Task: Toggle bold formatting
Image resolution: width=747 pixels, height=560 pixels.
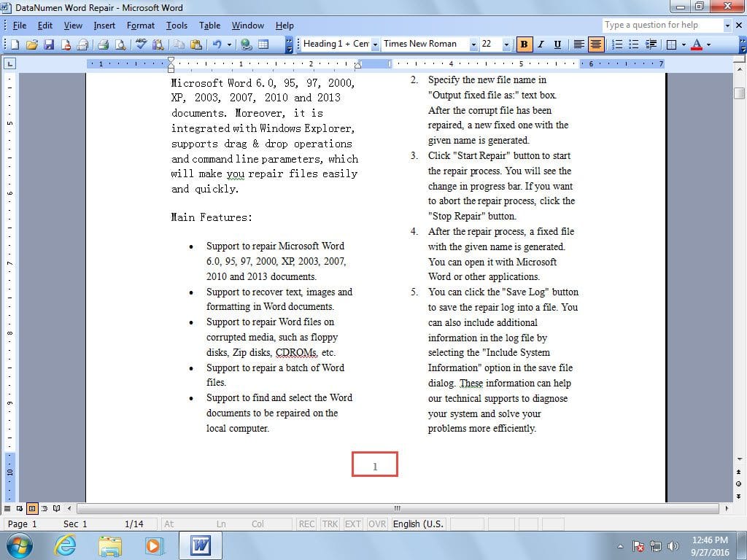Action: coord(524,44)
